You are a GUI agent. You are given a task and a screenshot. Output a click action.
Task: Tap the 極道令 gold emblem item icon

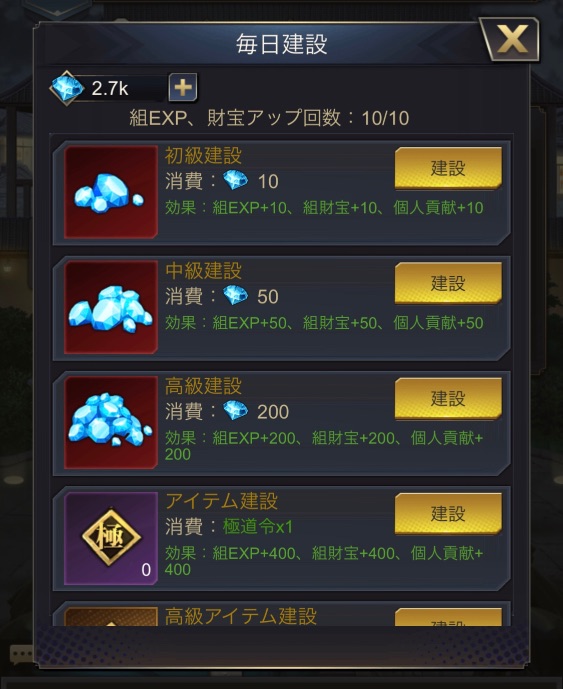[x=111, y=538]
